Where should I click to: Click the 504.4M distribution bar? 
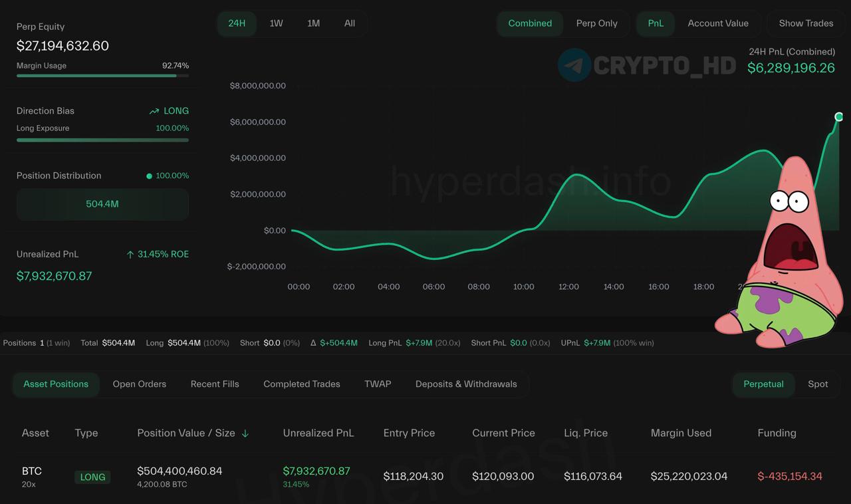coord(102,204)
